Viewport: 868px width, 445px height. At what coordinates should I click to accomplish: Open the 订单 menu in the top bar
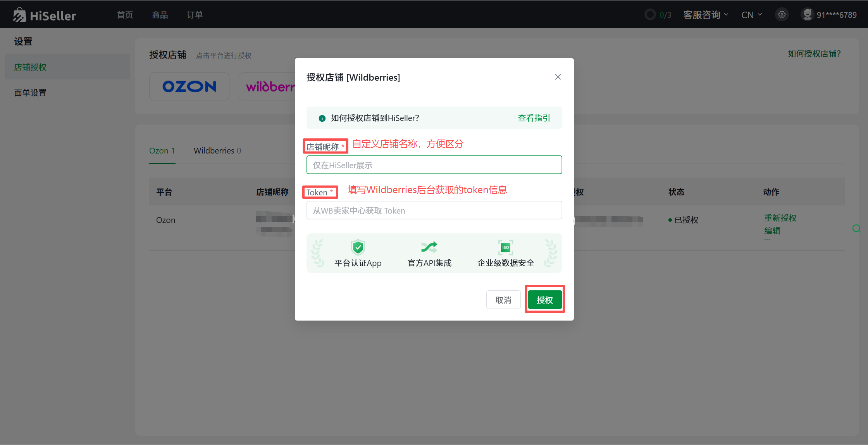[x=195, y=15]
